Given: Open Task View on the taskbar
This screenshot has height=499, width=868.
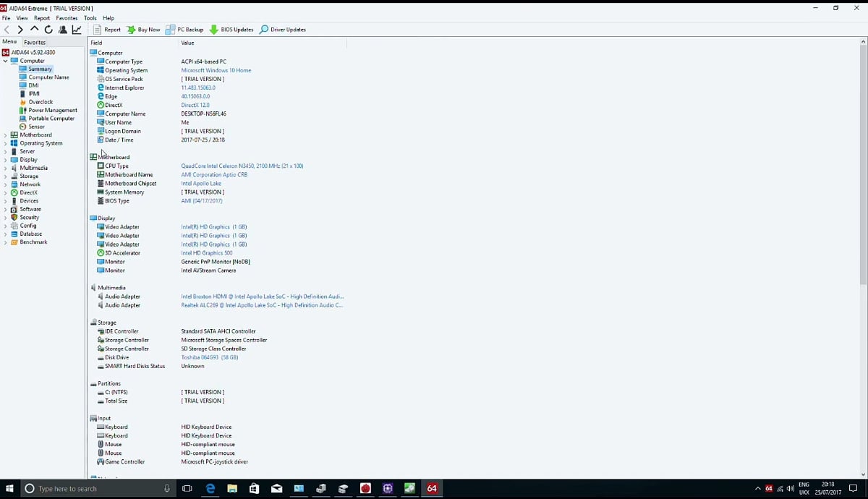Looking at the screenshot, I should pyautogui.click(x=187, y=489).
